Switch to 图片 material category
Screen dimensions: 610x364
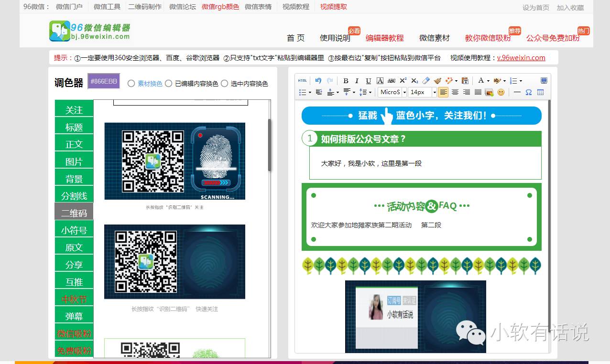pyautogui.click(x=74, y=161)
